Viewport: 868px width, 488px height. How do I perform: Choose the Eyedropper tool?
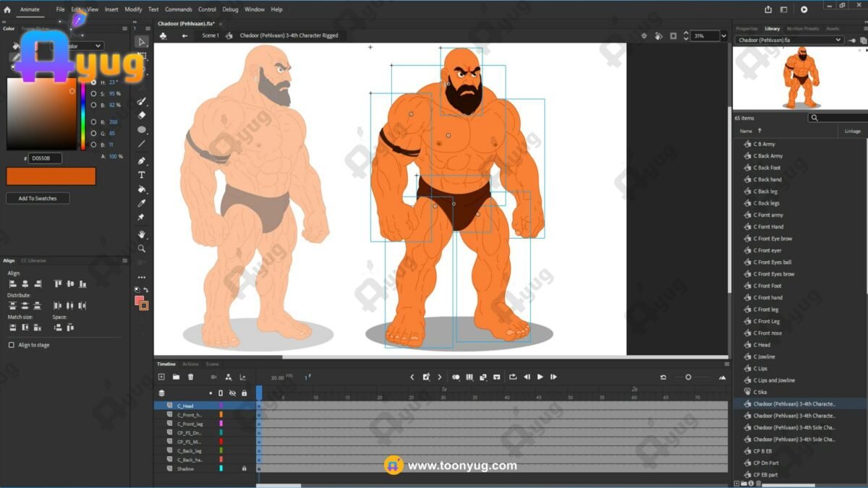142,203
